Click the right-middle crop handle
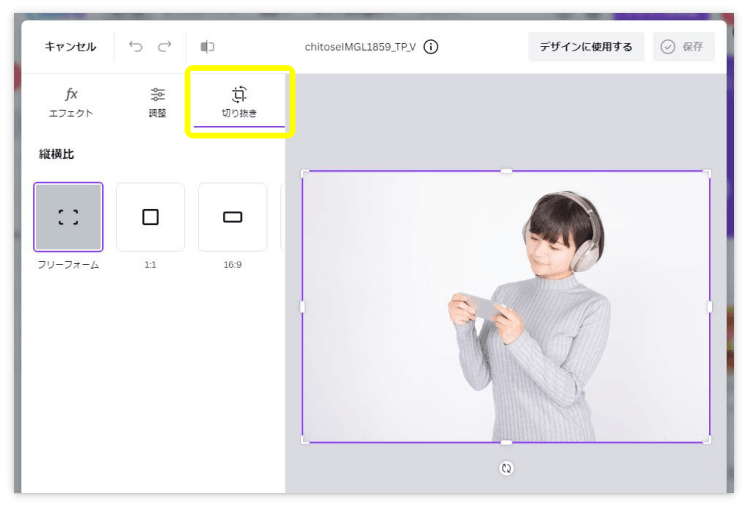This screenshot has height=508, width=748. point(710,307)
